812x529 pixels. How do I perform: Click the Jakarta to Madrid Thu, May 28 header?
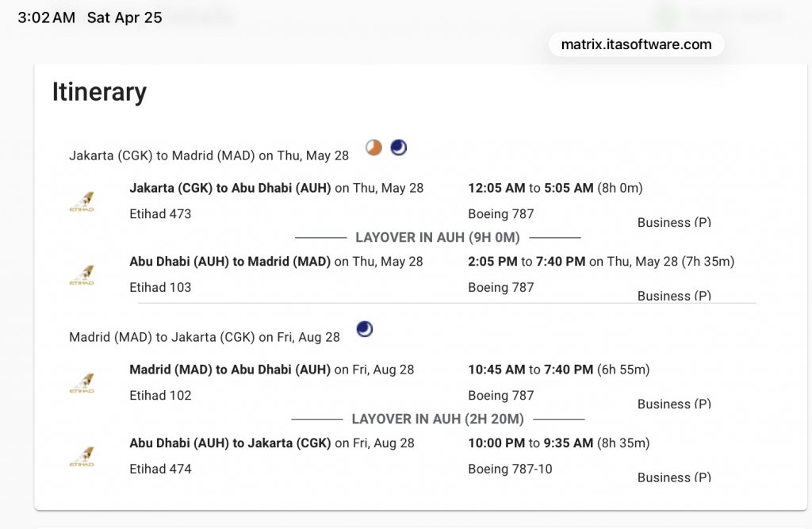tap(209, 155)
